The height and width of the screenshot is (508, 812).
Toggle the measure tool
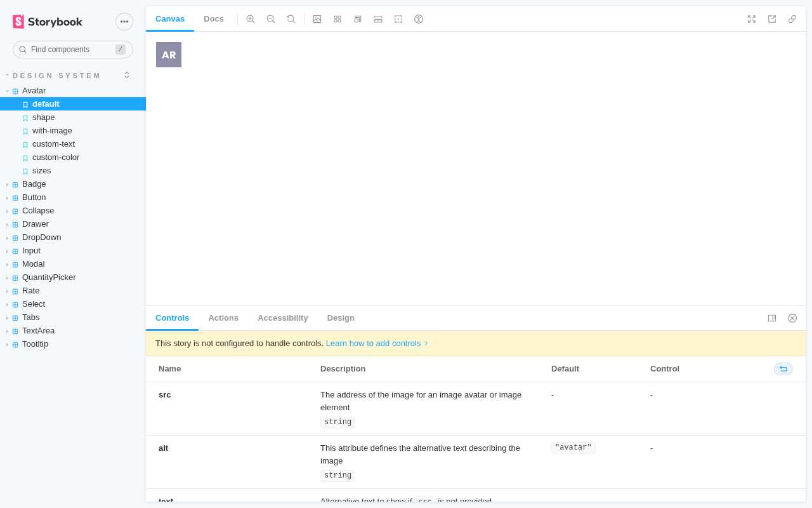click(x=378, y=19)
